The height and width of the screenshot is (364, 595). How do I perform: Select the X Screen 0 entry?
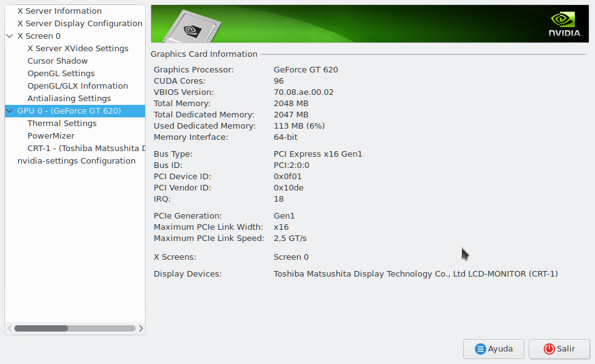[39, 36]
